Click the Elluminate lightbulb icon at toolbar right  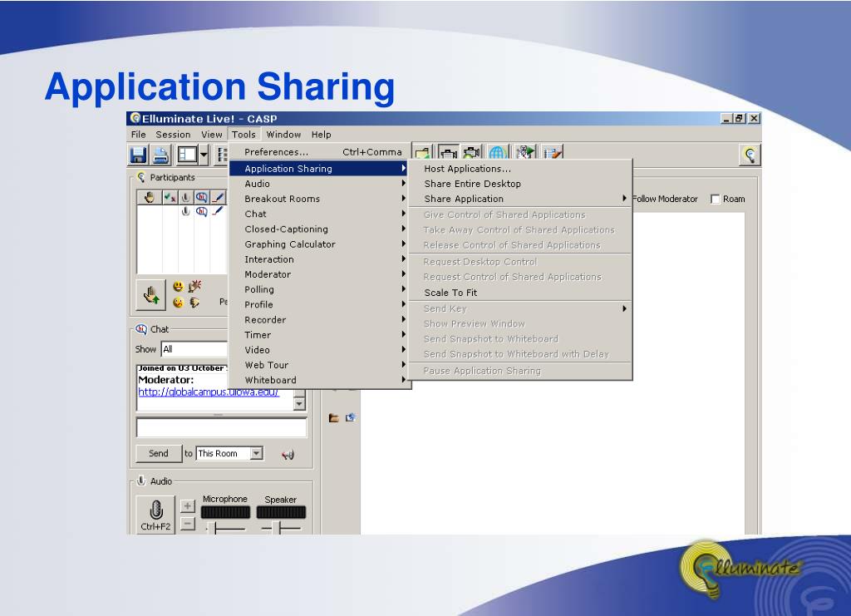(750, 155)
